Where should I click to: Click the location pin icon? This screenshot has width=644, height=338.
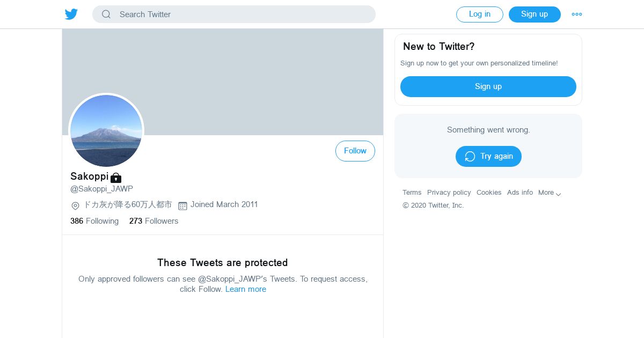click(x=75, y=205)
